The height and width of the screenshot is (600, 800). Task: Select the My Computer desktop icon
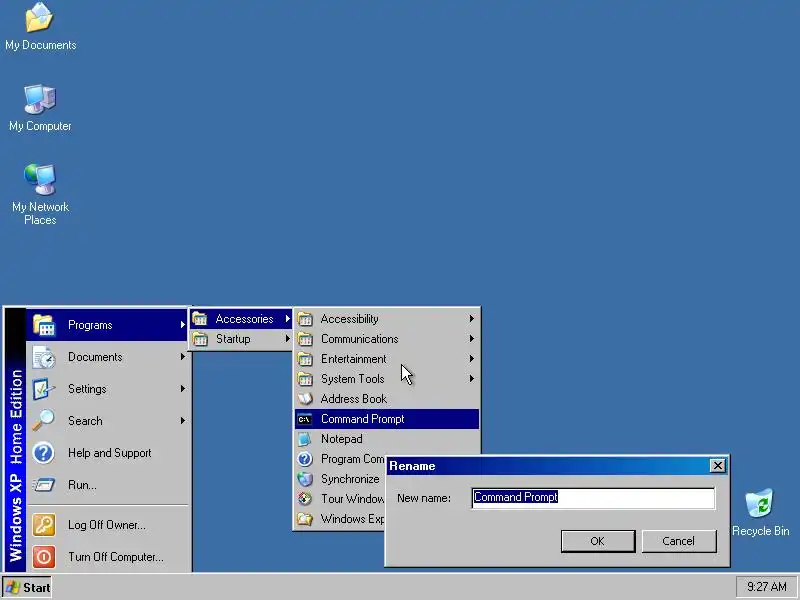(40, 108)
